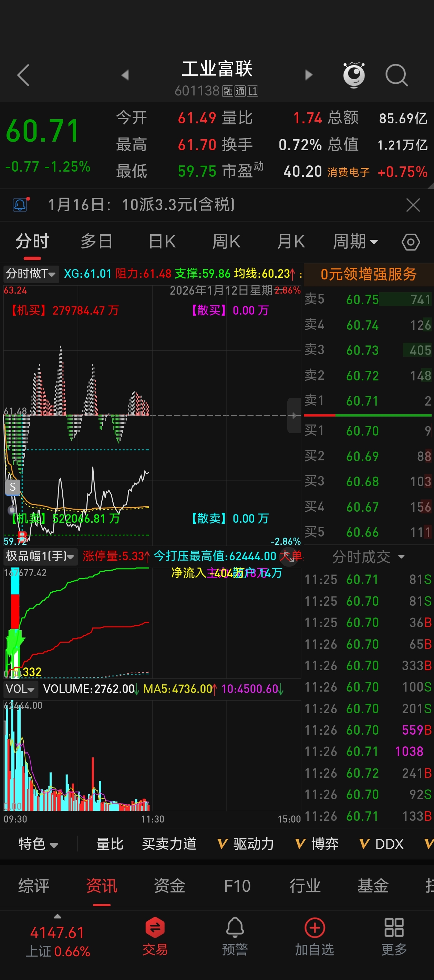Select the DDX VIP indicator
The width and height of the screenshot is (434, 980).
pos(381,844)
